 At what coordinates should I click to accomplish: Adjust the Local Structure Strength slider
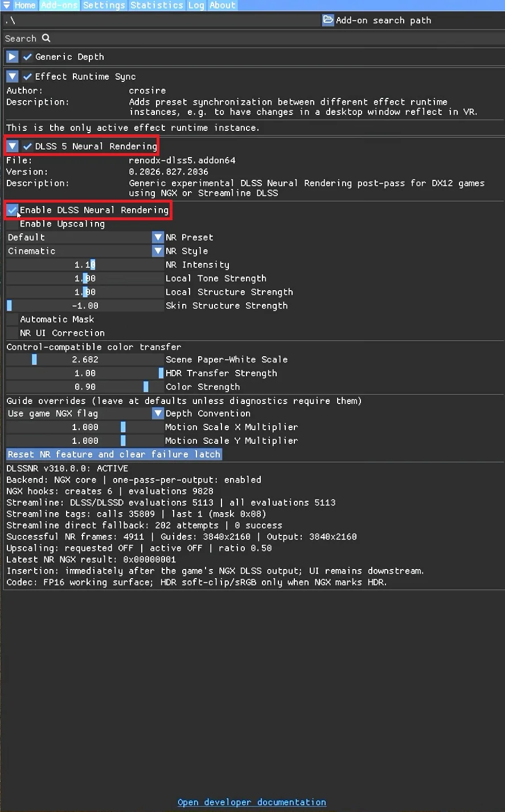pyautogui.click(x=85, y=292)
